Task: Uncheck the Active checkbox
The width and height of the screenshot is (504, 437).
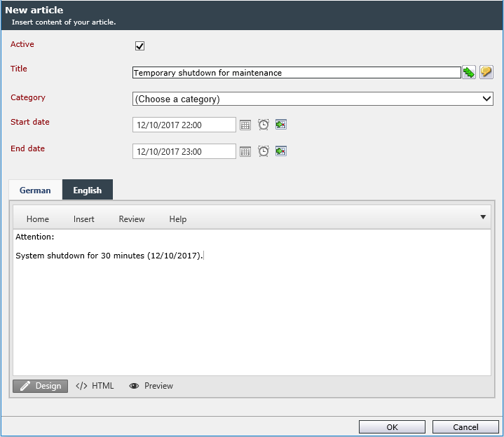Action: click(x=139, y=46)
